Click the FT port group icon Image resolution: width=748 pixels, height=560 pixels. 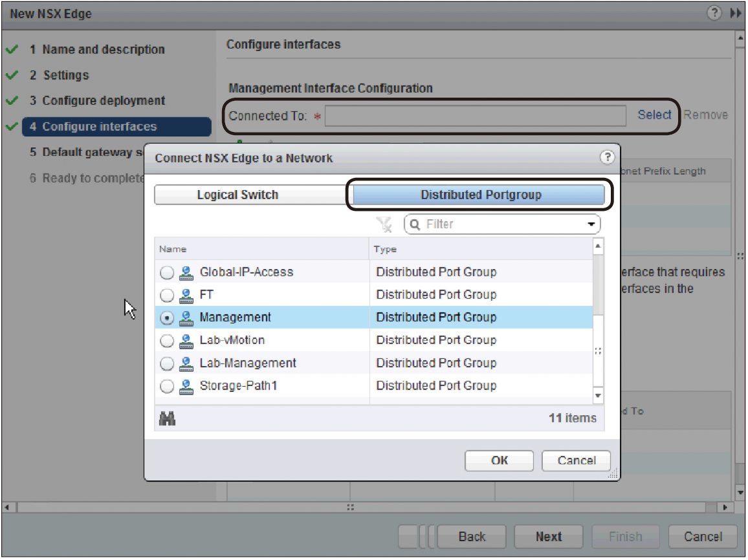[x=186, y=296]
